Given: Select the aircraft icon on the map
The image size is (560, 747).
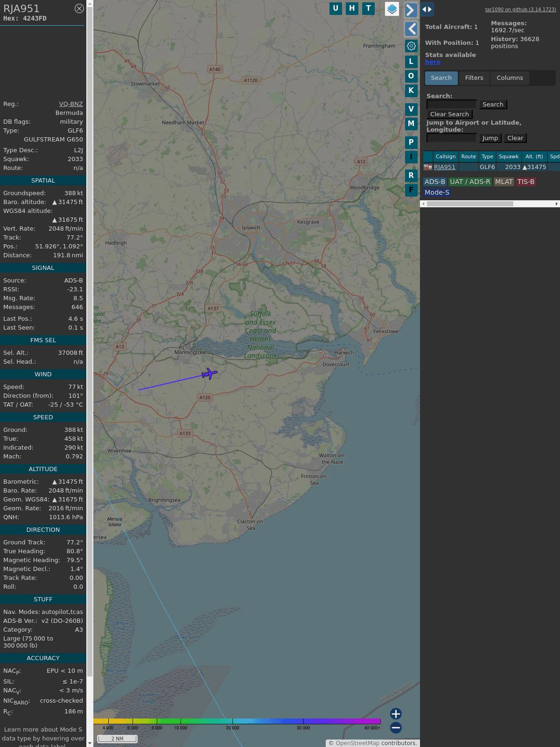Looking at the screenshot, I should point(210,373).
